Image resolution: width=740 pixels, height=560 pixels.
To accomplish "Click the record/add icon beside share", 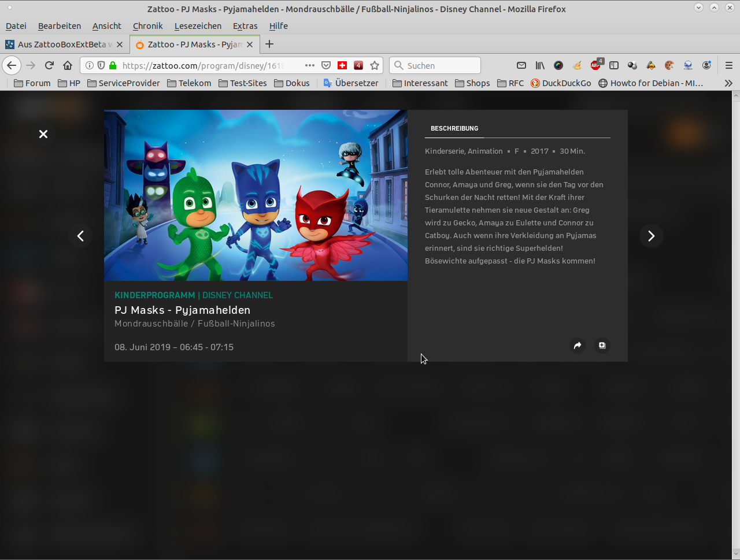I will point(602,346).
